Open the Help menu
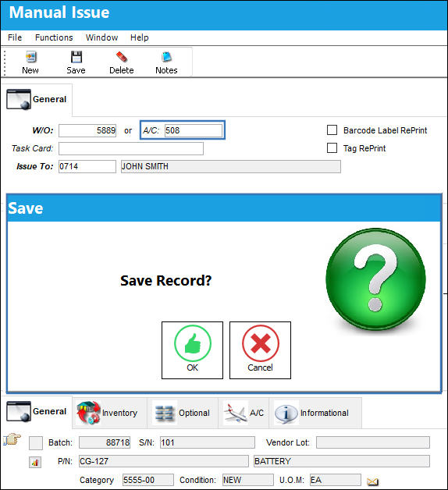448x490 pixels. pos(140,37)
